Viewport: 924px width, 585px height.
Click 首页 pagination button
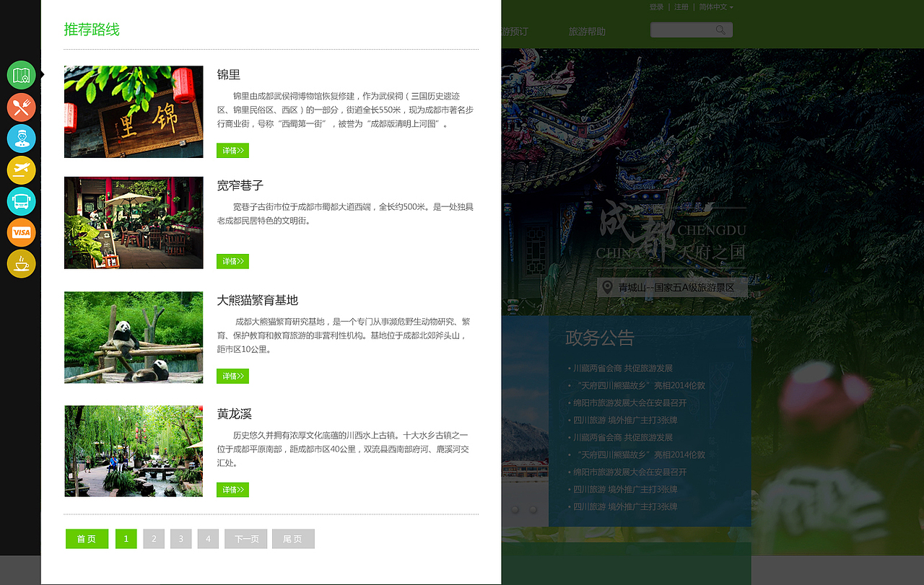87,538
